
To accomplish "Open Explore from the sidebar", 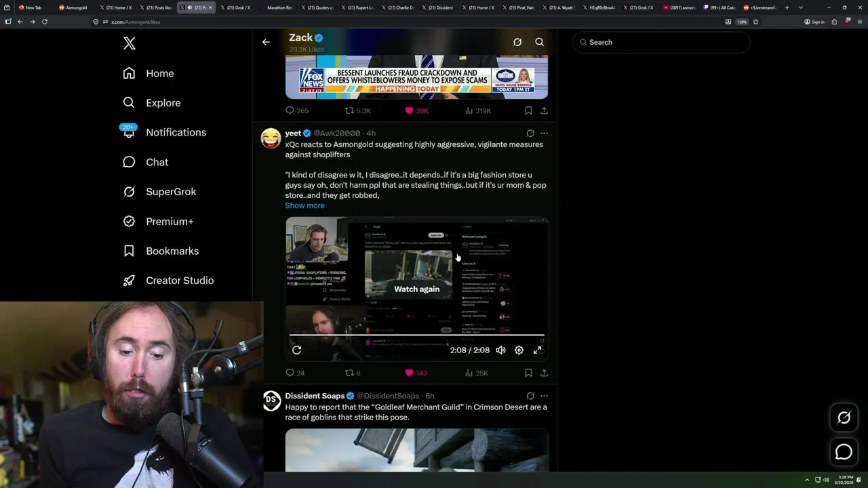I will click(x=151, y=103).
